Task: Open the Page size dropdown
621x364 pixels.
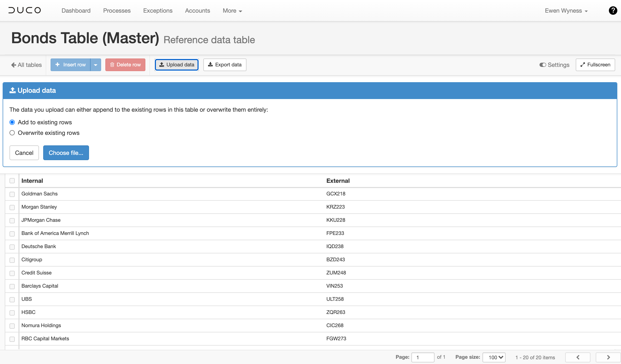Action: [494, 357]
